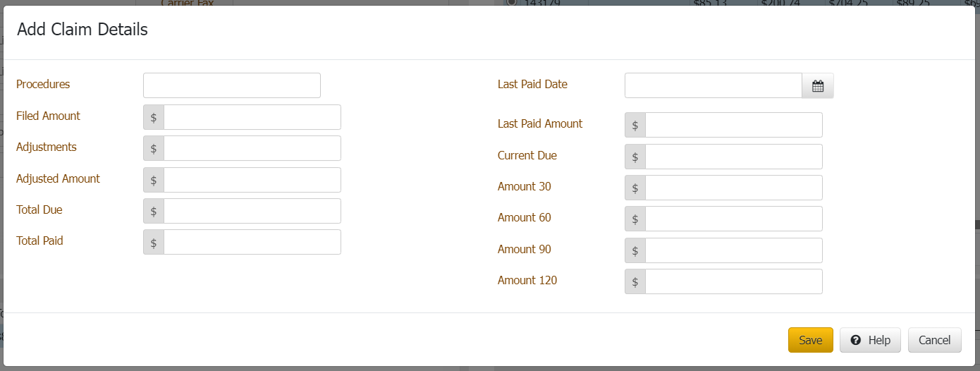Click the Procedures input field

pyautogui.click(x=231, y=85)
